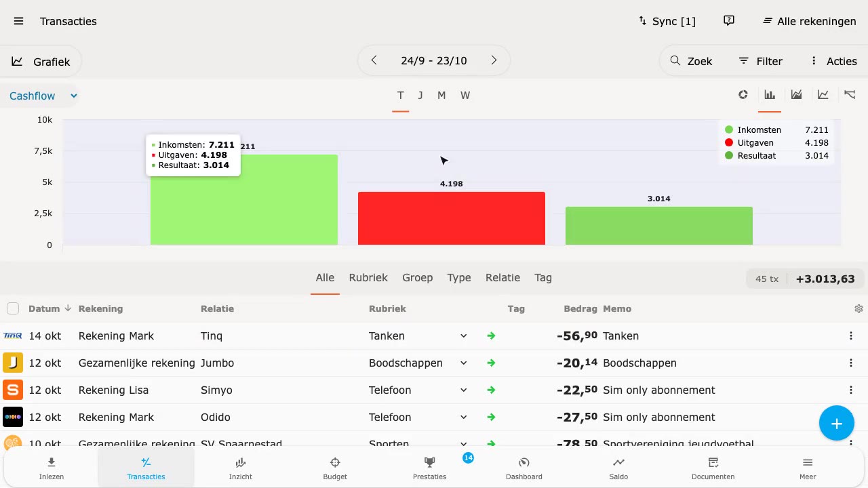Open the more options menu for Simyo row

[x=851, y=390]
